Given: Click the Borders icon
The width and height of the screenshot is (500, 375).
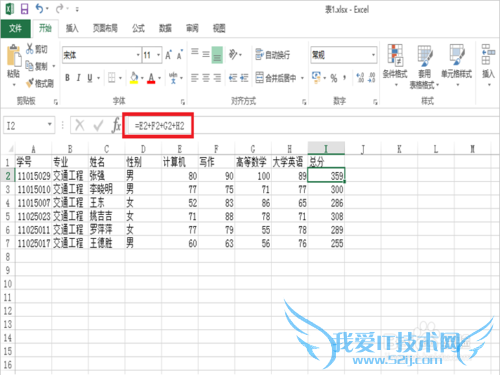Looking at the screenshot, I should tap(112, 78).
